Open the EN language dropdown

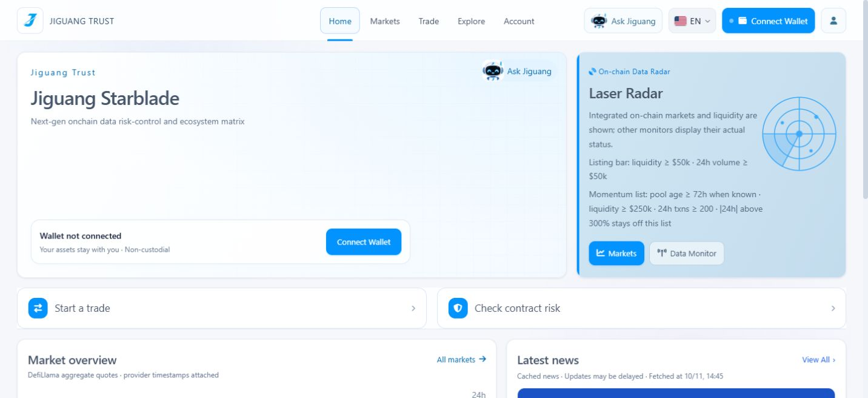point(692,21)
